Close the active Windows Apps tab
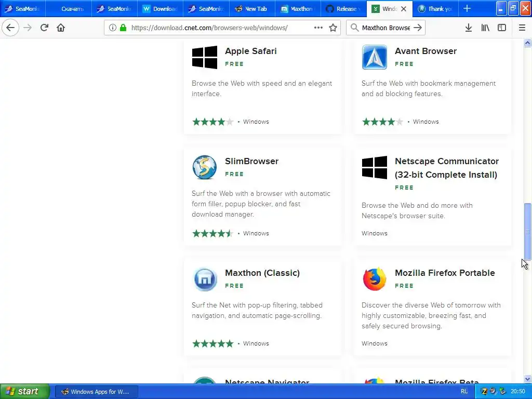This screenshot has height=399, width=532. [x=404, y=9]
